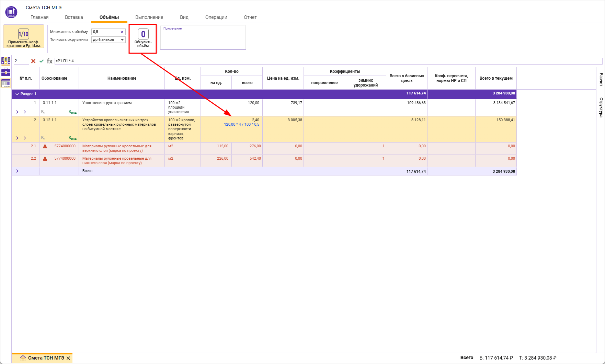Expand the Всего summary row

point(17,171)
